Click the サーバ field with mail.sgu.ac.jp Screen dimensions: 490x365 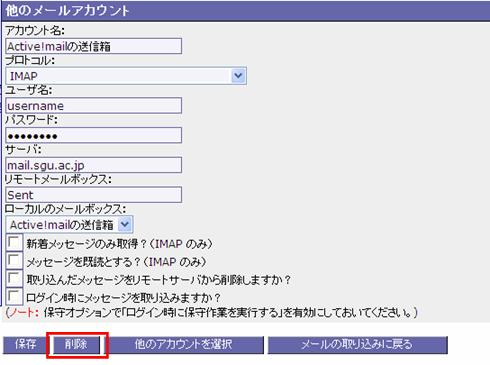pyautogui.click(x=93, y=165)
